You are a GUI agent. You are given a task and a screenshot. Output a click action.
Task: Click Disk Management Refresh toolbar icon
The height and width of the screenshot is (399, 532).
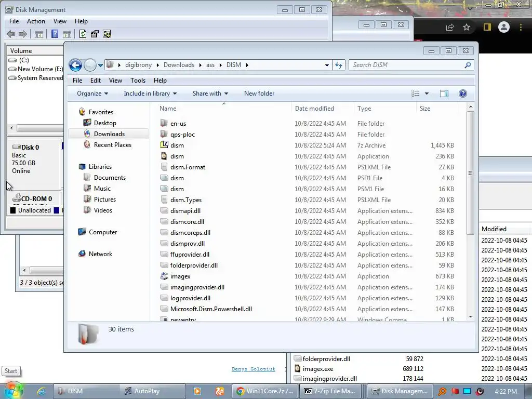[x=83, y=34]
